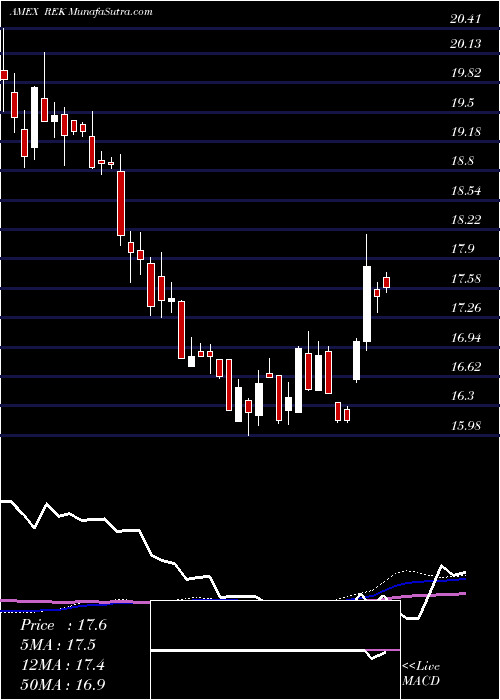Click the Price : 17.6 readout
This screenshot has width=500, height=700.
click(x=63, y=625)
